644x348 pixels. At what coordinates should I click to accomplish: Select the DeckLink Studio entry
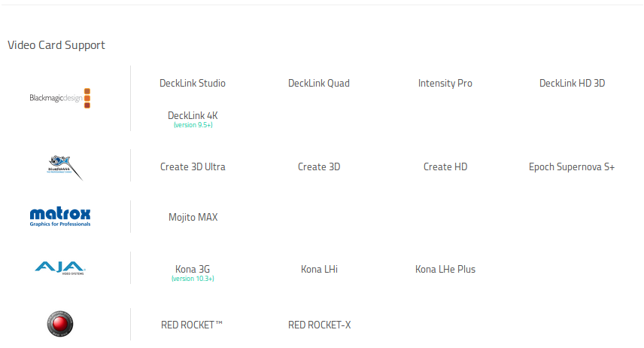193,83
